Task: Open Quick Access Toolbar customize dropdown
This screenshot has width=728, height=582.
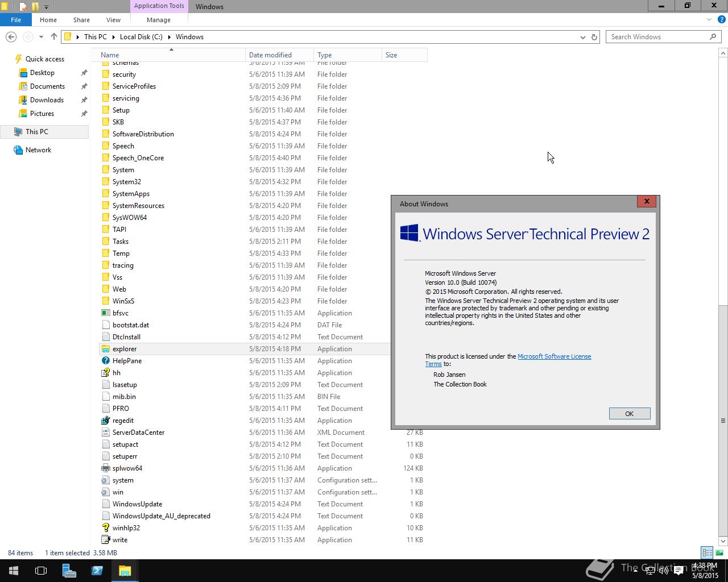Action: tap(46, 7)
